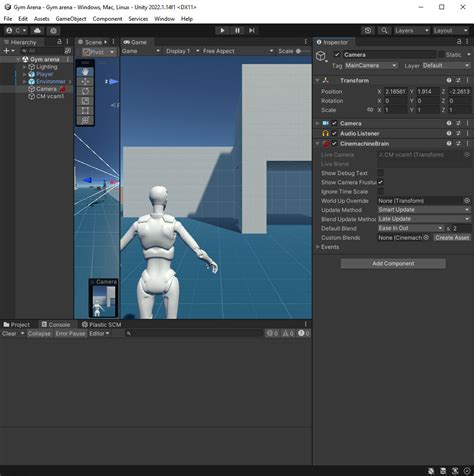
Task: Click the GameObject cube icon in Inspector
Action: [x=321, y=56]
